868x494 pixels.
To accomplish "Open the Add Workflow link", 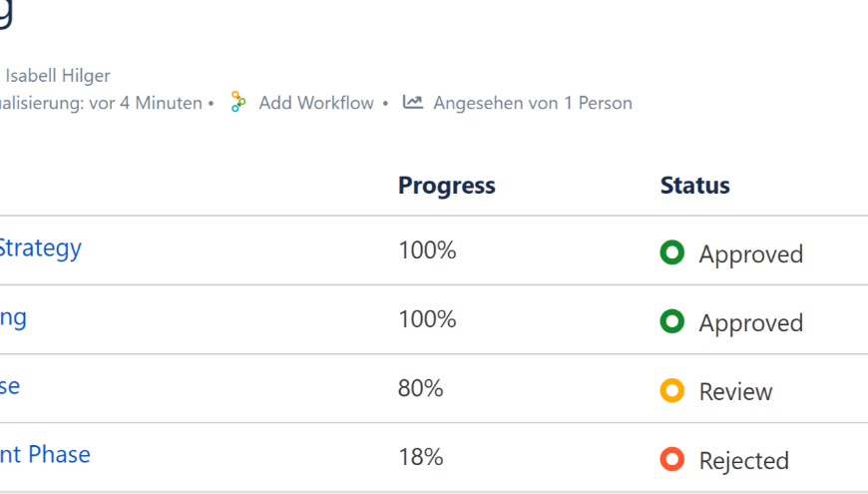I will 315,103.
